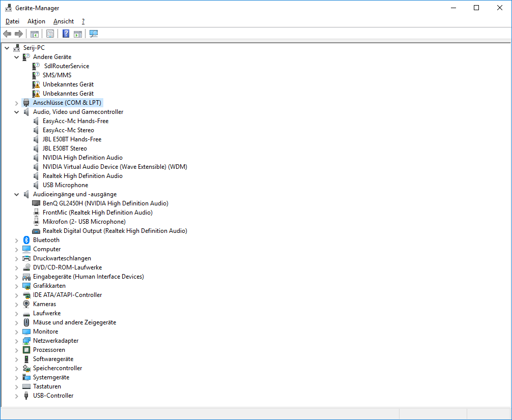The height and width of the screenshot is (420, 512).
Task: Select JBL E50BT Hands-Free
Action: point(72,139)
